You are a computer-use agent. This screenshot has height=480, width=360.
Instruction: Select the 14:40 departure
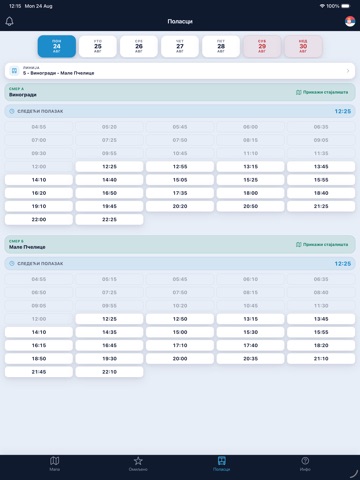pos(109,180)
